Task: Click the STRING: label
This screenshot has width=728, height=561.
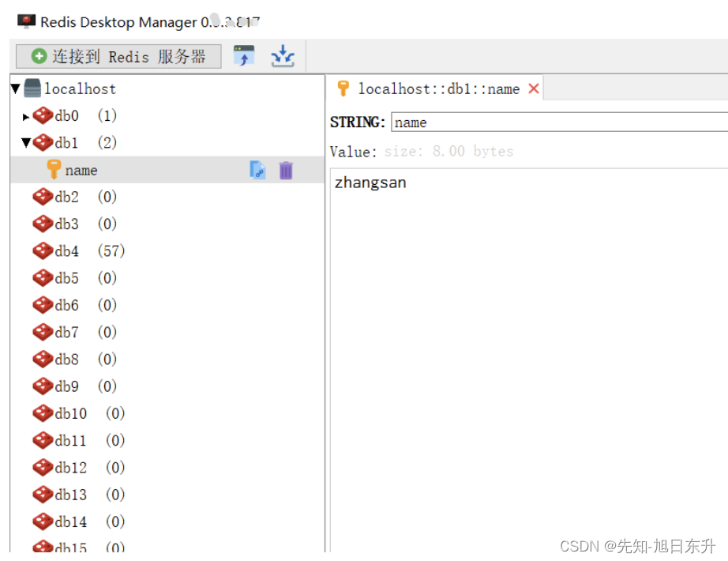Action: [x=358, y=122]
